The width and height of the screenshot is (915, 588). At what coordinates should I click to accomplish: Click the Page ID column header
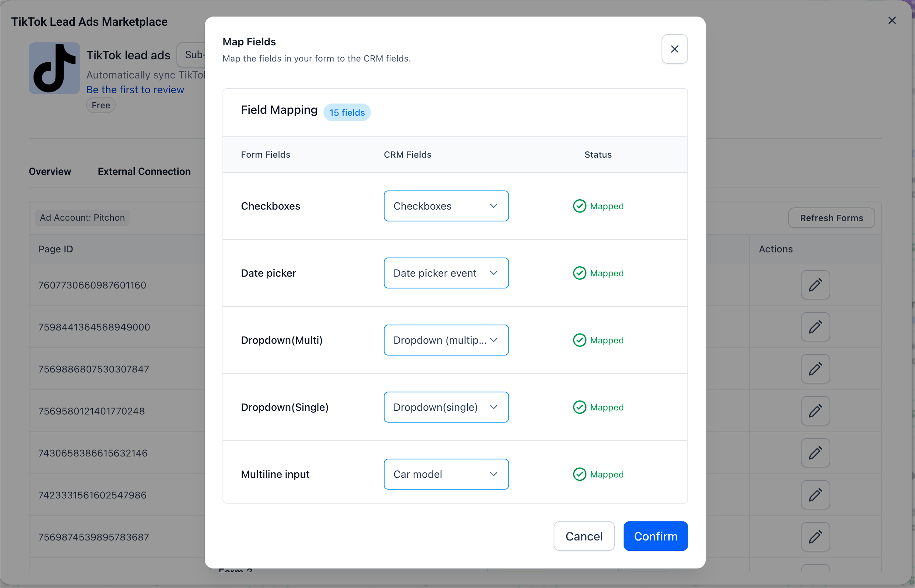[56, 249]
